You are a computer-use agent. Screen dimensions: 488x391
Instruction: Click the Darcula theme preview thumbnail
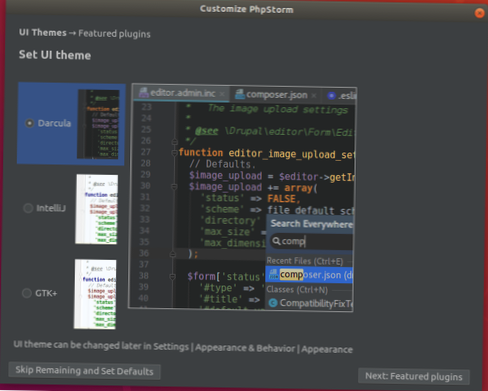(x=98, y=124)
